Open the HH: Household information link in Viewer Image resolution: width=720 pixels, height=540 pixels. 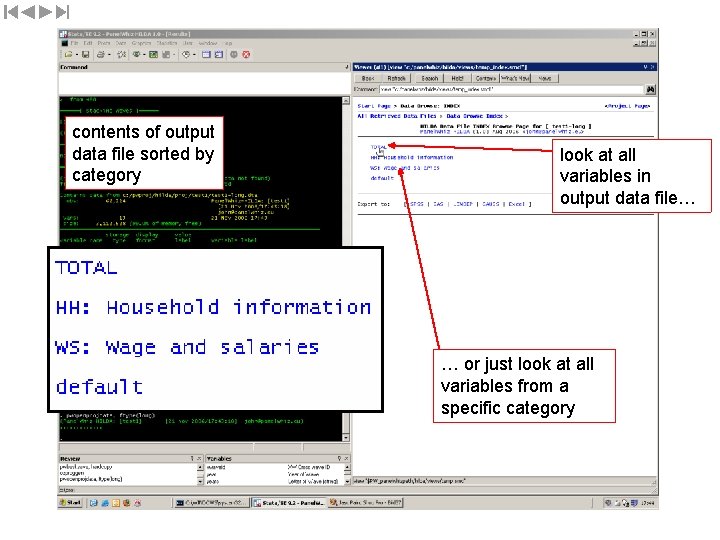tap(412, 158)
